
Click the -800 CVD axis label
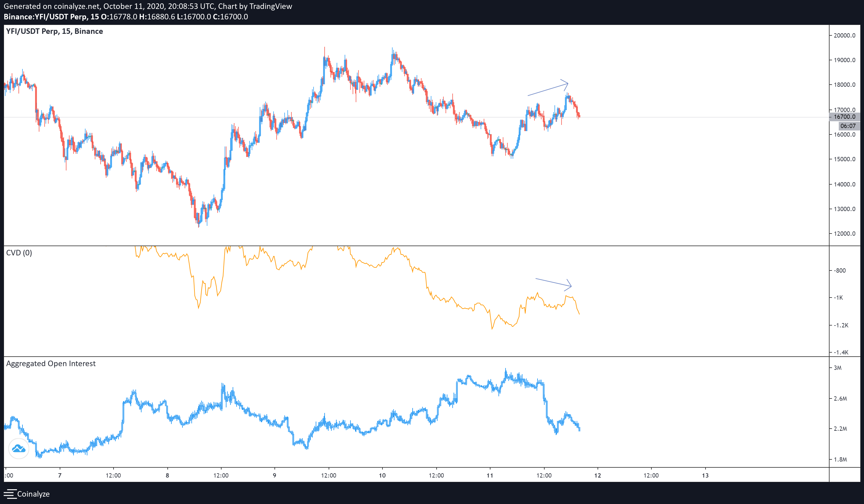[840, 270]
